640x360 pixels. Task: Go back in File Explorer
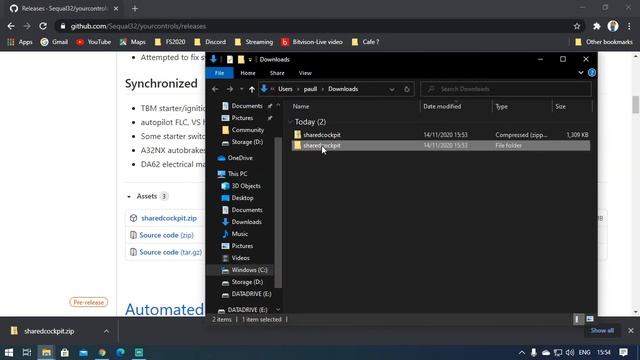(215, 89)
